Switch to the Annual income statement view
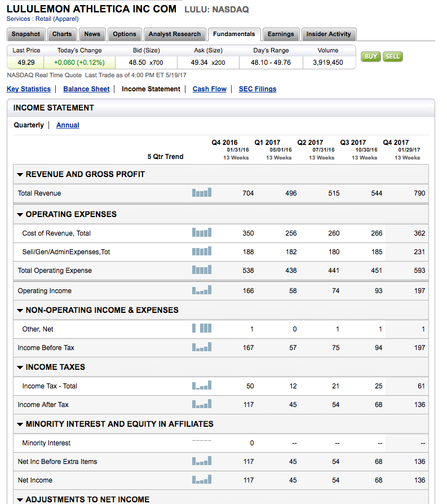 68,125
